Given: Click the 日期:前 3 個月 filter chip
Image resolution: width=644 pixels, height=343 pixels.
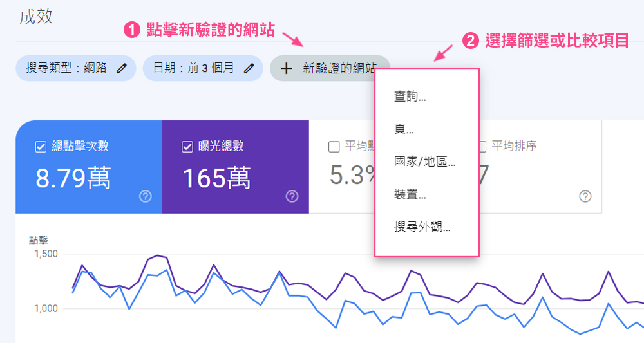Looking at the screenshot, I should click(x=203, y=68).
